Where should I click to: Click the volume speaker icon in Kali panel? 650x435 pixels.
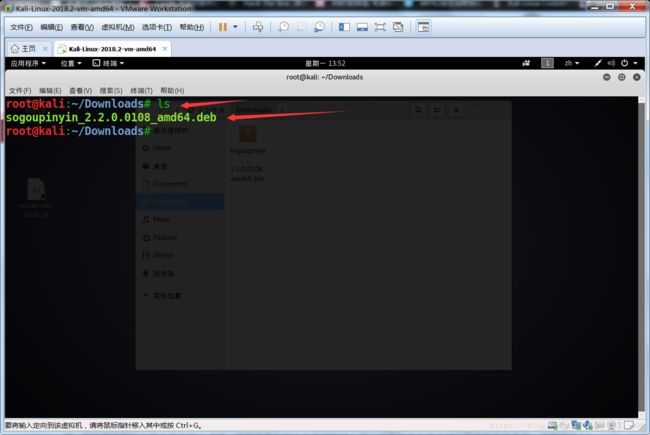coord(611,63)
